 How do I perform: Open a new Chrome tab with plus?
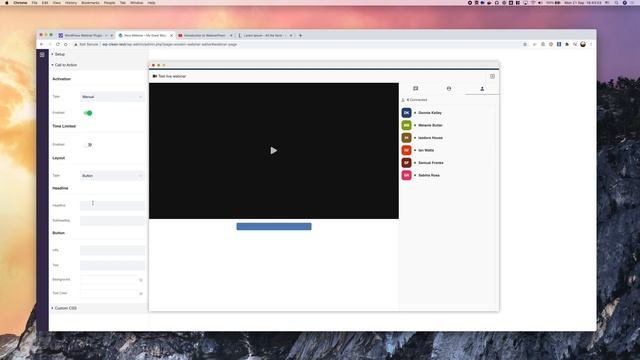(300, 36)
